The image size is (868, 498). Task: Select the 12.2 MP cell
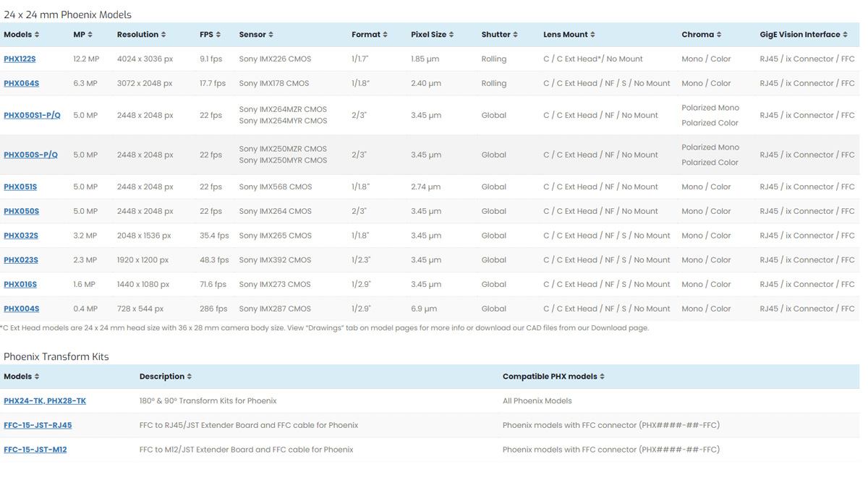[x=86, y=59]
